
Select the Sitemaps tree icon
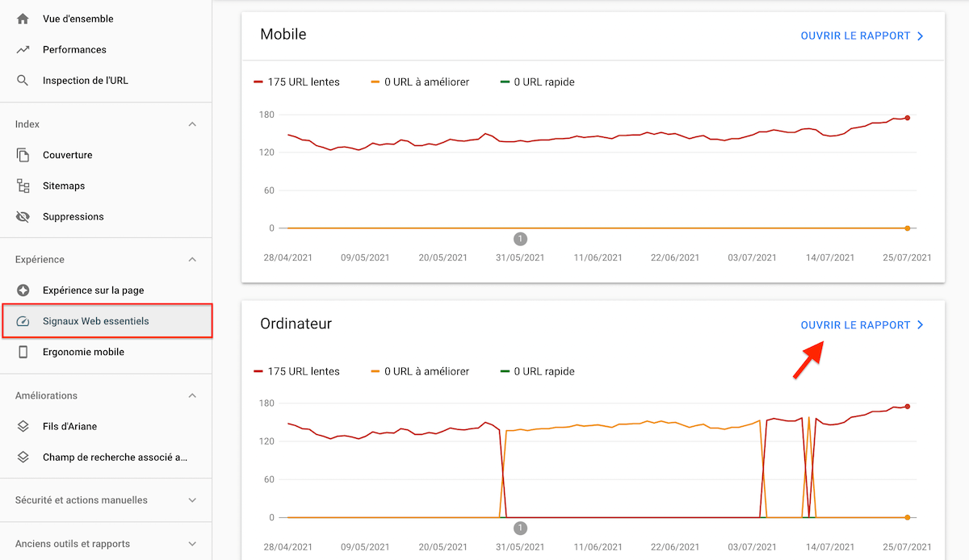pos(22,186)
